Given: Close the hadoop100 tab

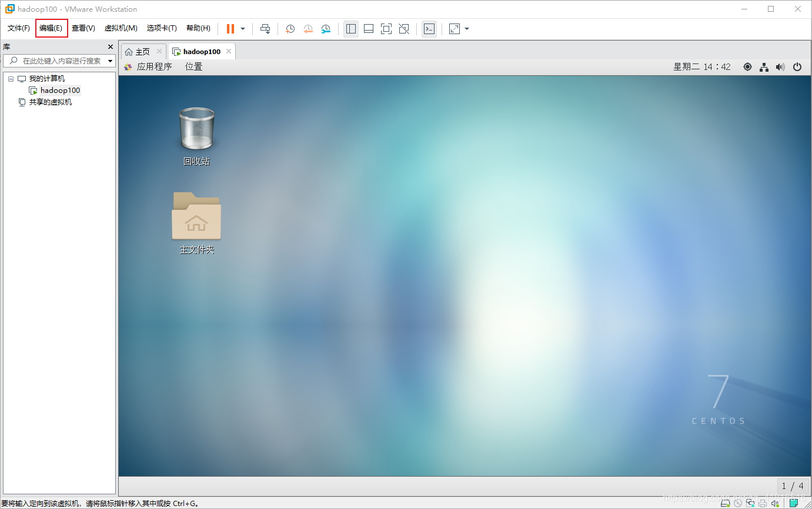Looking at the screenshot, I should (229, 52).
